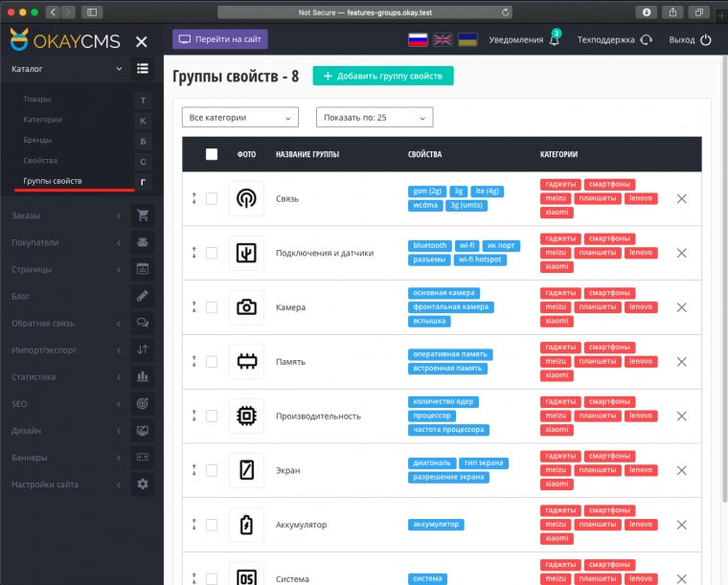
Task: Click the SEO target icon in sidebar
Action: [x=143, y=404]
